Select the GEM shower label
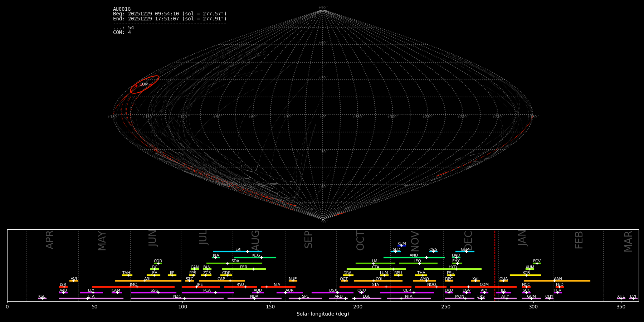Screen dimensions: 644x322 tap(465, 250)
